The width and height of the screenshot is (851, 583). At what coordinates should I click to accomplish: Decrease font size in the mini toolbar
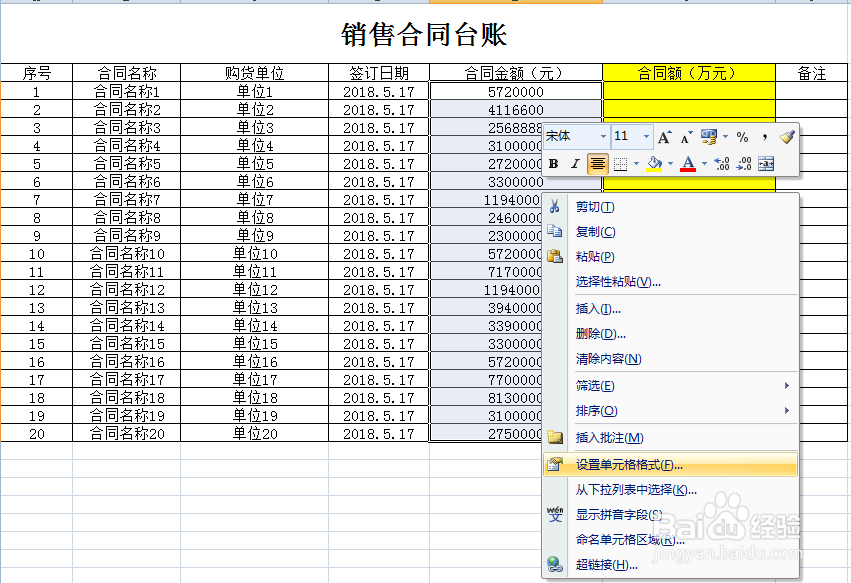686,137
